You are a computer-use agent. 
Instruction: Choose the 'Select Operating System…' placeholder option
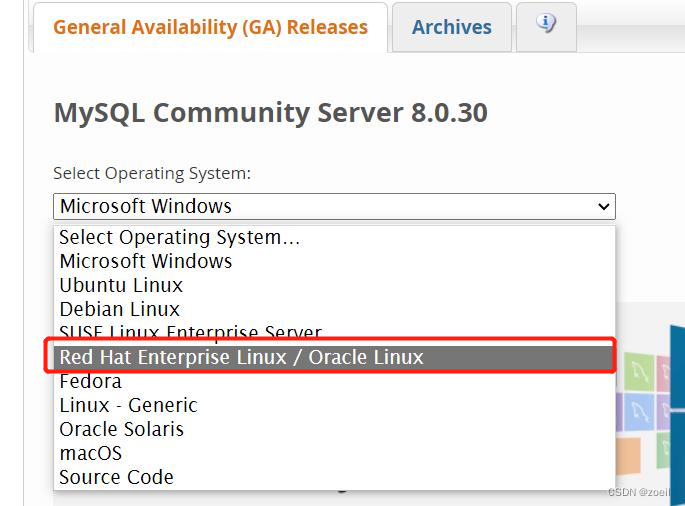[334, 237]
